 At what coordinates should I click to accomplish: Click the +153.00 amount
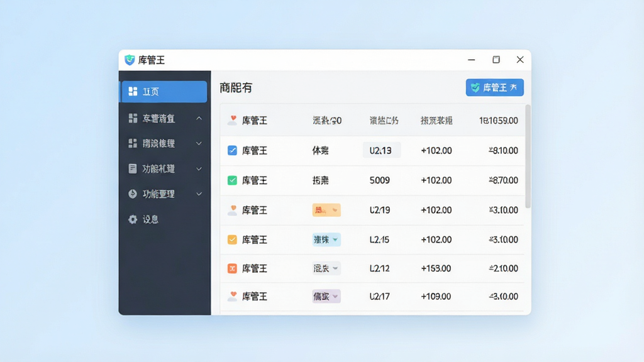pyautogui.click(x=436, y=268)
